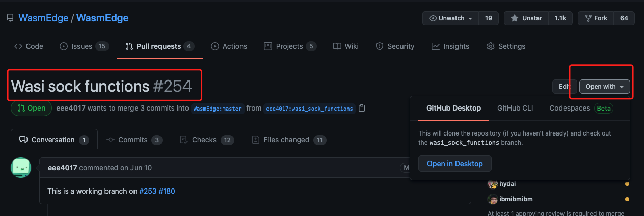
Task: Click the Actions play icon
Action: tap(215, 46)
